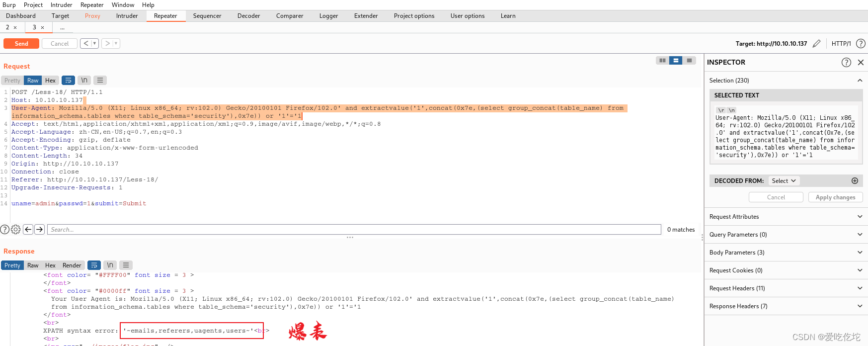Switch to the Comparer tab
Viewport: 868px width, 346px height.
pyautogui.click(x=290, y=16)
